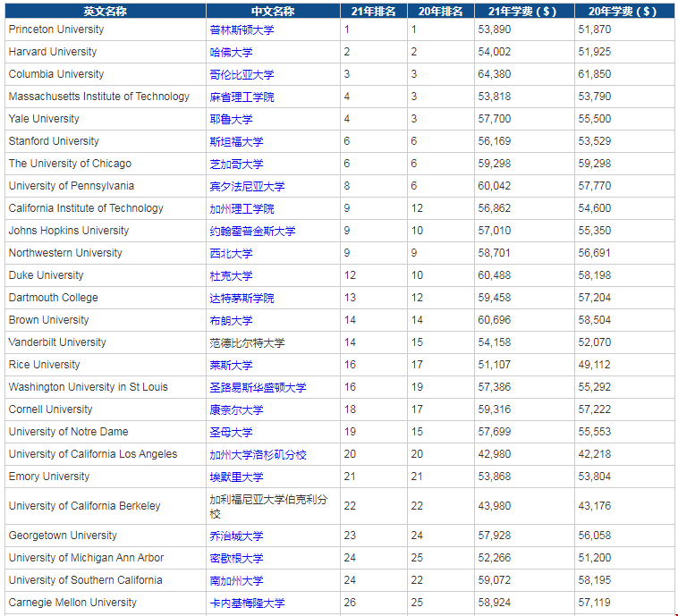Select the Dartmouth College cell
678x616 pixels.
pos(106,298)
